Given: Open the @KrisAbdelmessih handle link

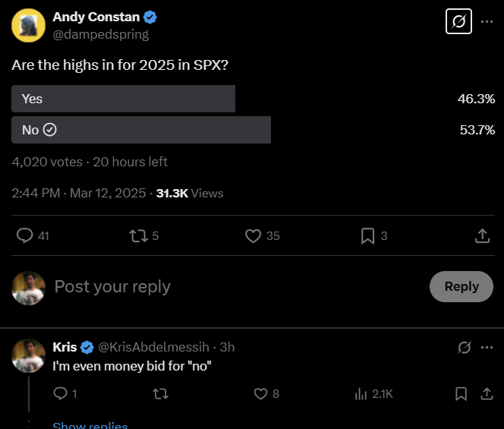Looking at the screenshot, I should tap(153, 347).
